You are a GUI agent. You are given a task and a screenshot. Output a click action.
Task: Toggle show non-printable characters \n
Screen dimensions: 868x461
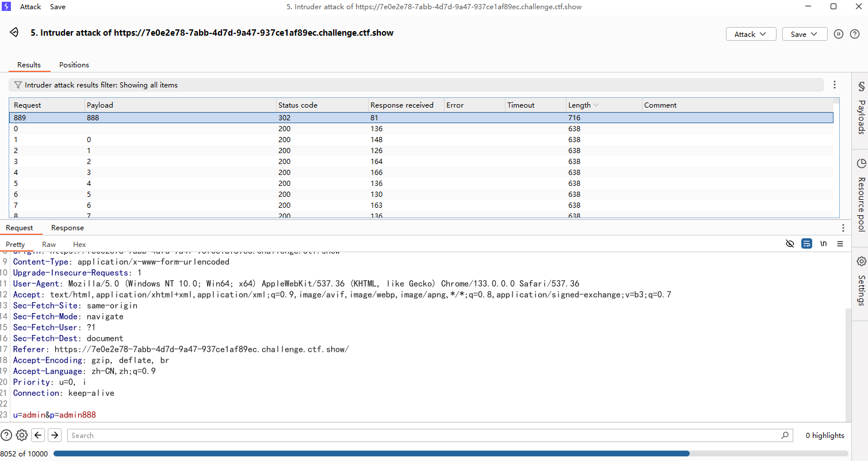pyautogui.click(x=824, y=244)
